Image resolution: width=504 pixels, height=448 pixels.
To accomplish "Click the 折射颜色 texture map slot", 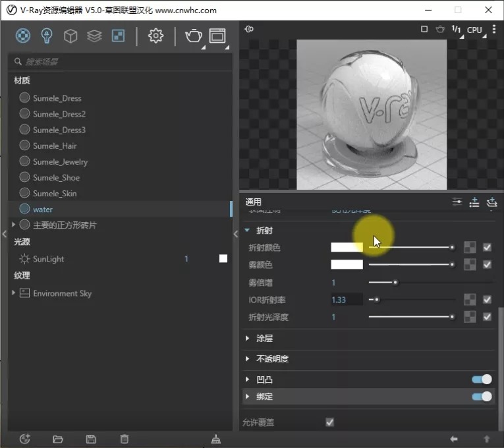I will click(470, 247).
